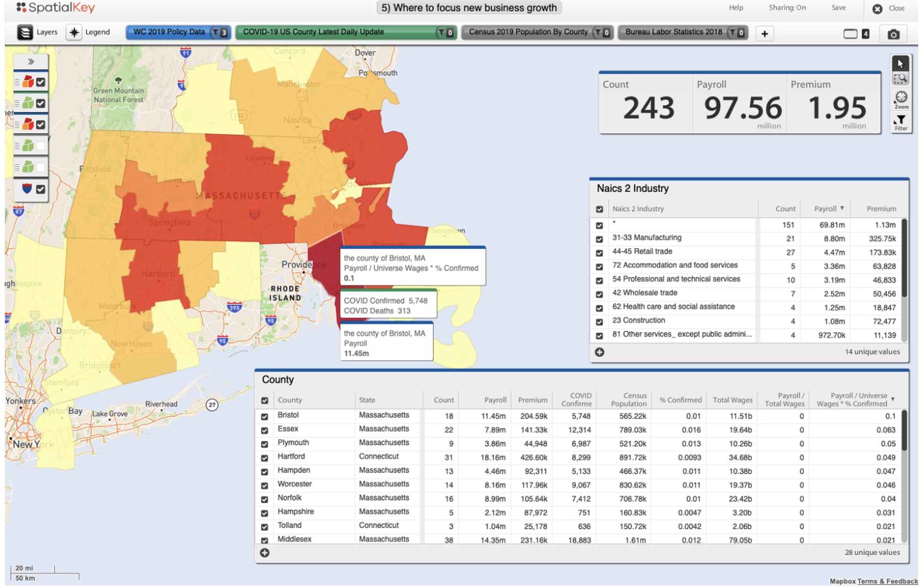Uncheck the Bristol county row checkbox

(265, 416)
